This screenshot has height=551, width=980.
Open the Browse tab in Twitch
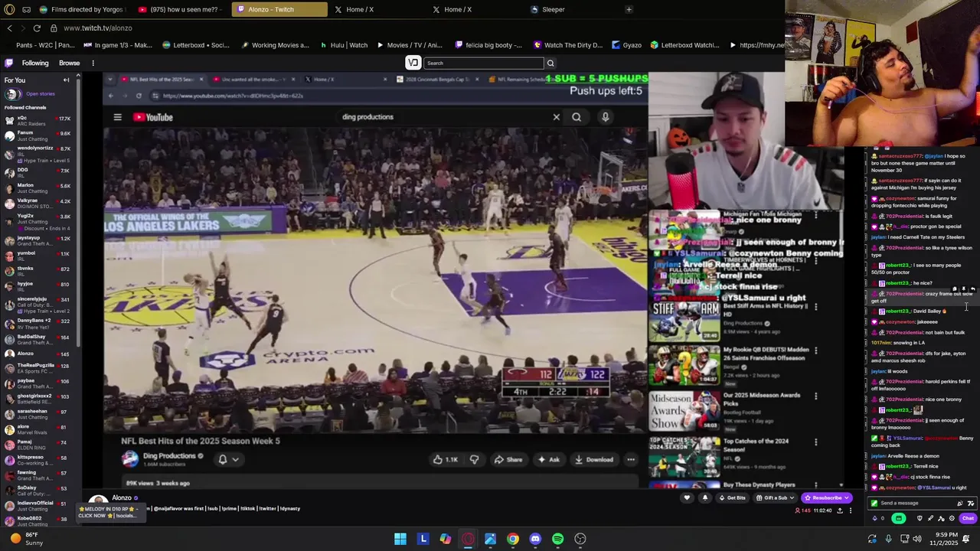pyautogui.click(x=70, y=63)
